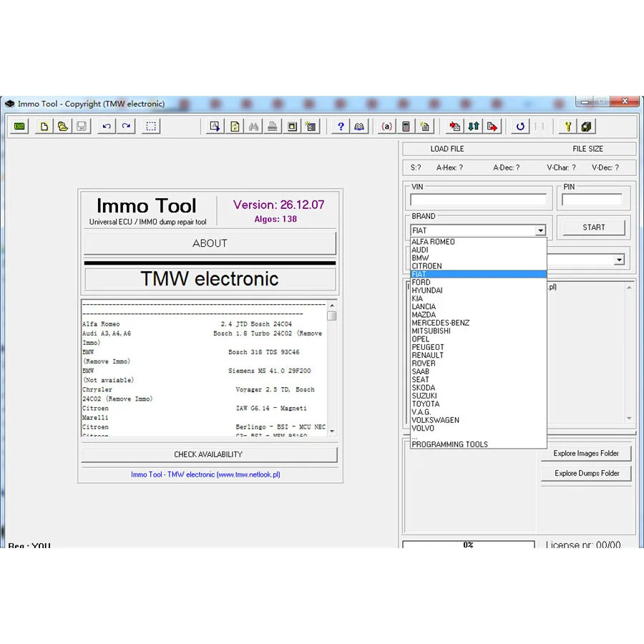Image resolution: width=644 pixels, height=644 pixels.
Task: Open the ABOUT button
Action: coord(210,243)
